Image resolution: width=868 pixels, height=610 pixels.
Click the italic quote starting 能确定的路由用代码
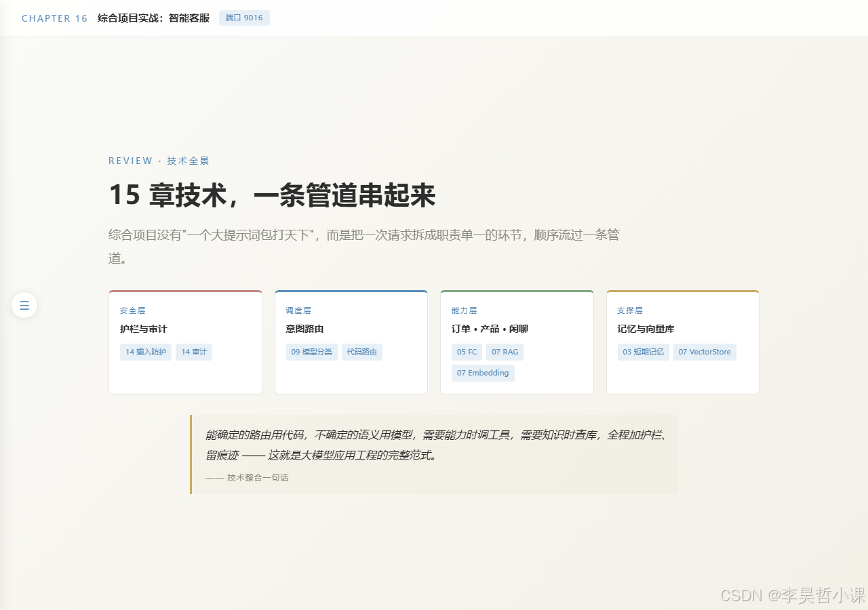(x=436, y=445)
